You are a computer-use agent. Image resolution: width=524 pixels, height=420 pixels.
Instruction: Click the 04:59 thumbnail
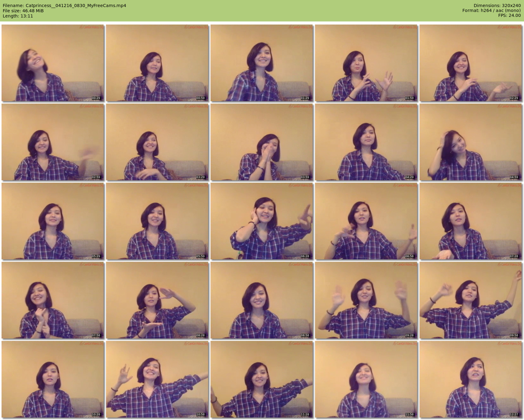point(471,142)
